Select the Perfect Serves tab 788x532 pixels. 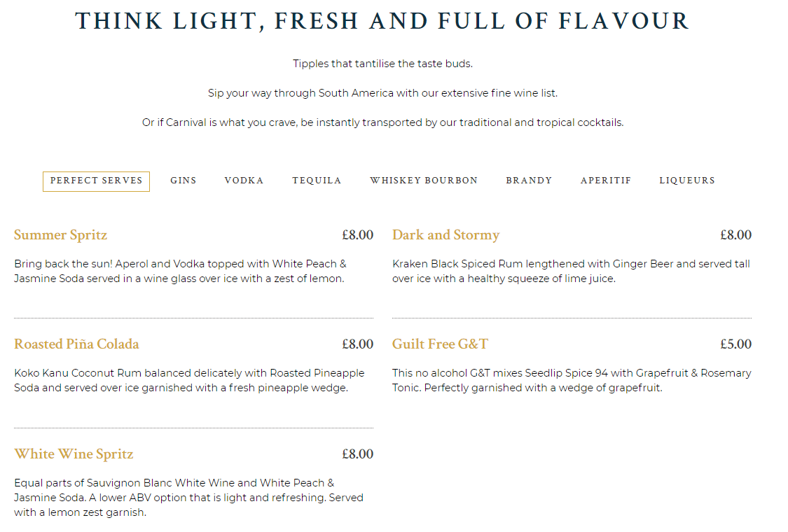(x=96, y=181)
